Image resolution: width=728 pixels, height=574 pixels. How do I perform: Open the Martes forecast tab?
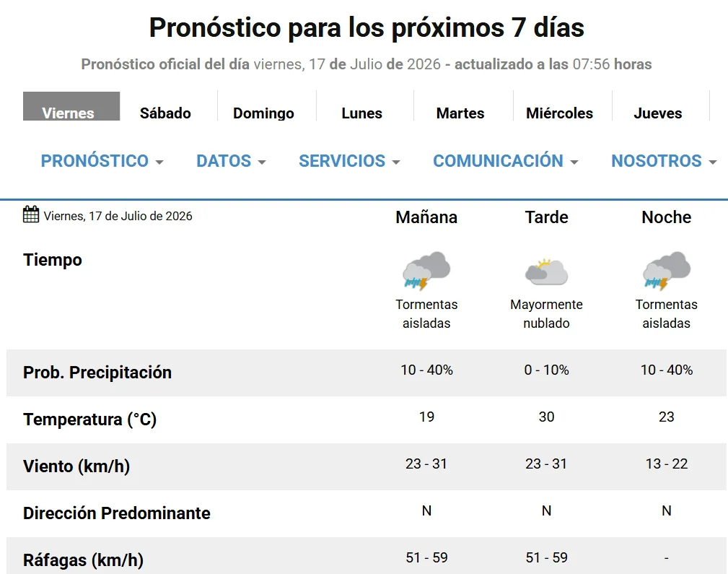pos(460,113)
